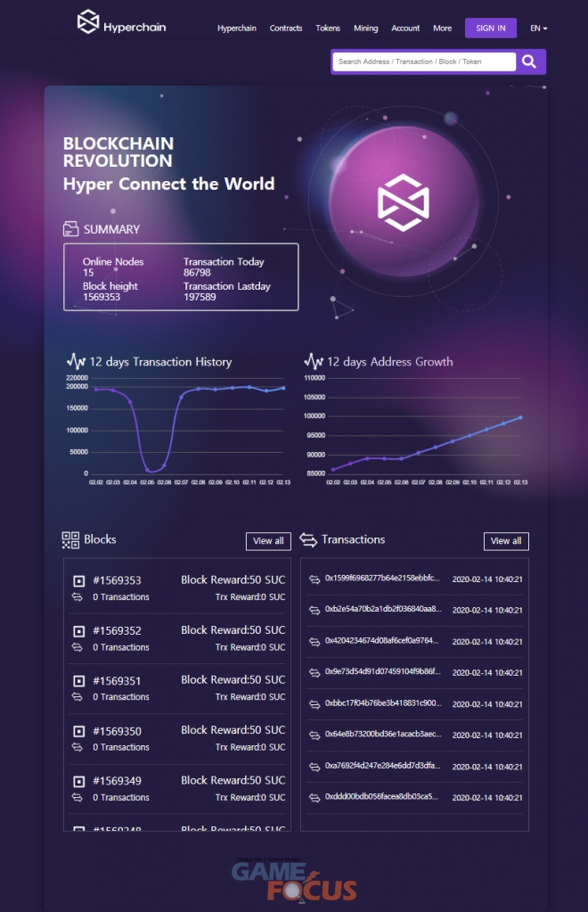Click the SIGN IN button

490,28
